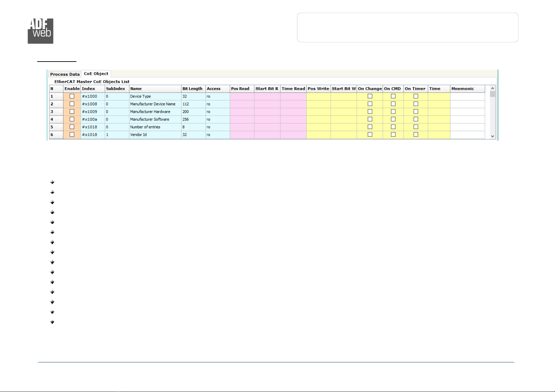555x392 pixels.
Task: Click the Time Read column header
Action: tap(293, 89)
